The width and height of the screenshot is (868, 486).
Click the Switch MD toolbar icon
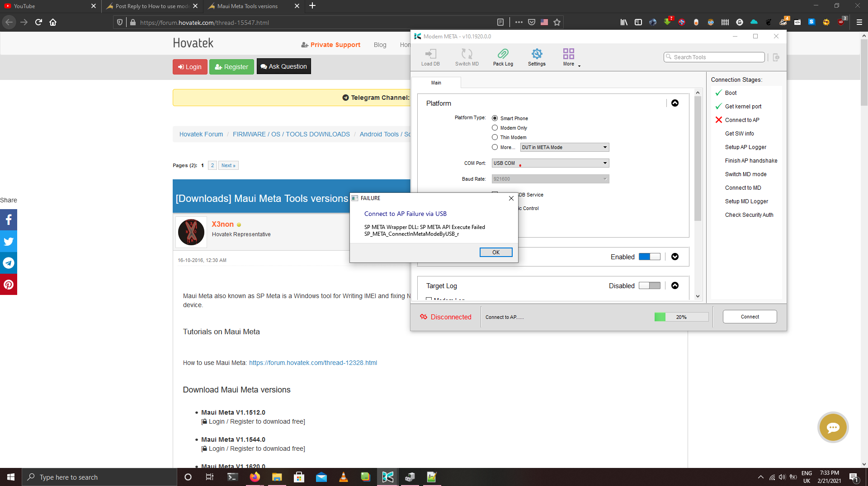coord(467,57)
